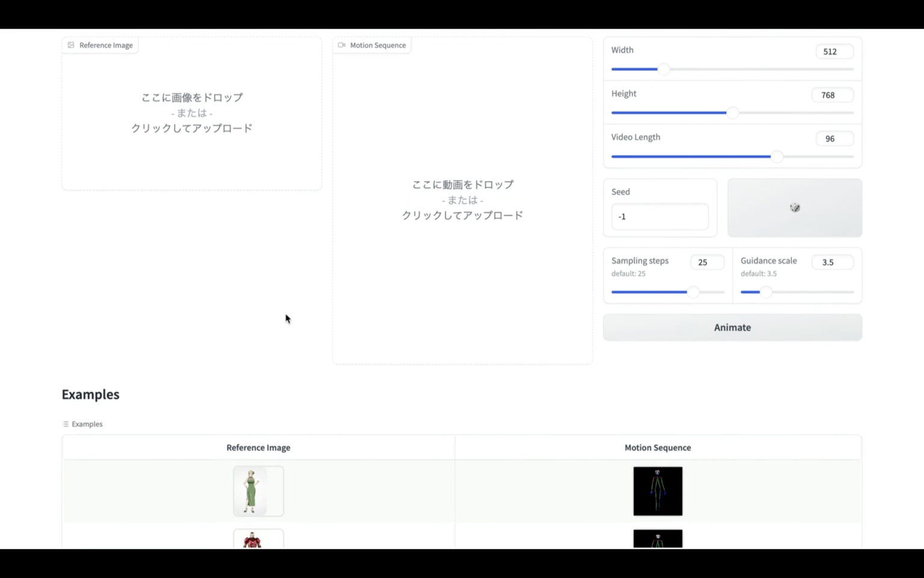Image resolution: width=924 pixels, height=578 pixels.
Task: Click the Width slider handle
Action: 664,69
